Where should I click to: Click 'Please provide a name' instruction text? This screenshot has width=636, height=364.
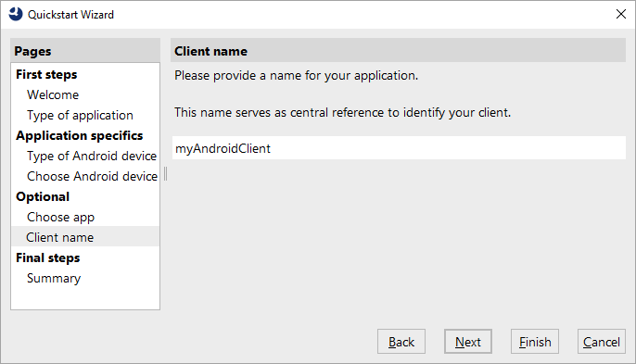click(296, 75)
